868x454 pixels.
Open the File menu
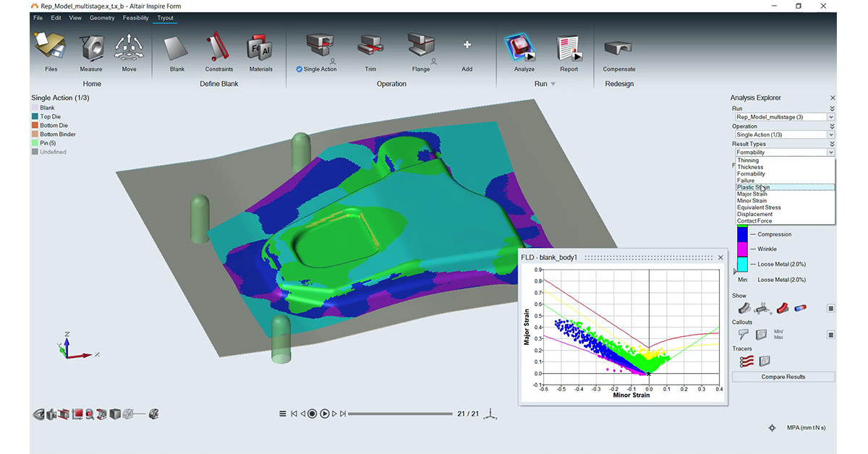[38, 18]
